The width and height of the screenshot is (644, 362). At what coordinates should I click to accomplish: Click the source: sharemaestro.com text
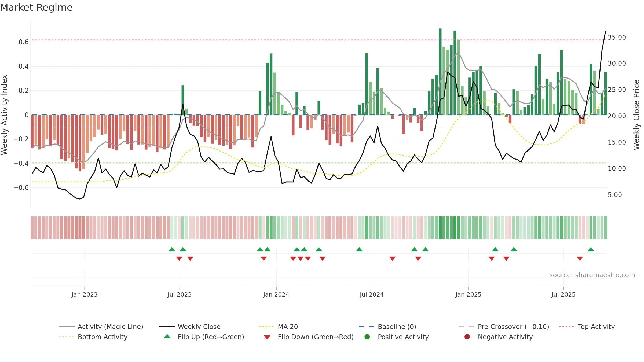pos(592,275)
